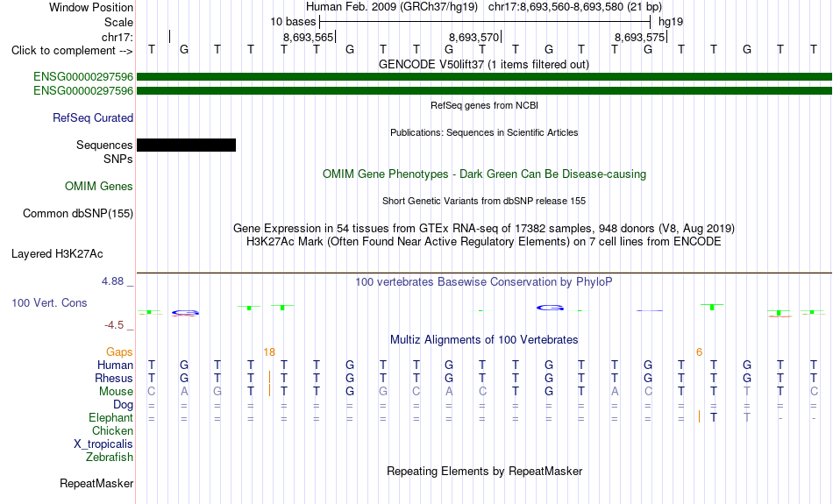Select the SNPs track label

[x=118, y=159]
